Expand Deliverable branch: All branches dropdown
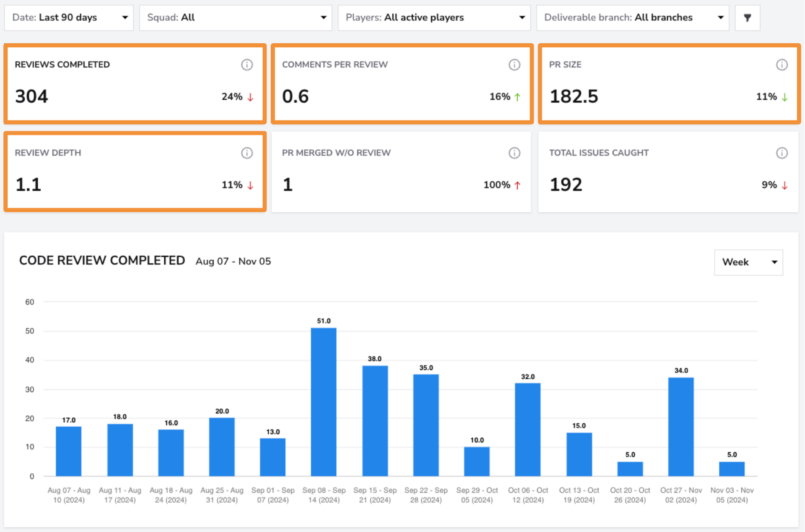This screenshot has height=532, width=805. click(633, 18)
